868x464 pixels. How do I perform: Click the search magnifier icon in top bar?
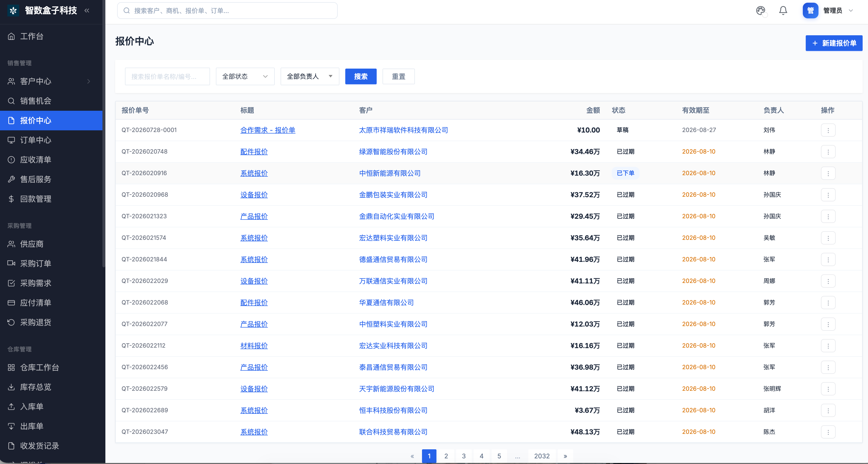pos(127,11)
